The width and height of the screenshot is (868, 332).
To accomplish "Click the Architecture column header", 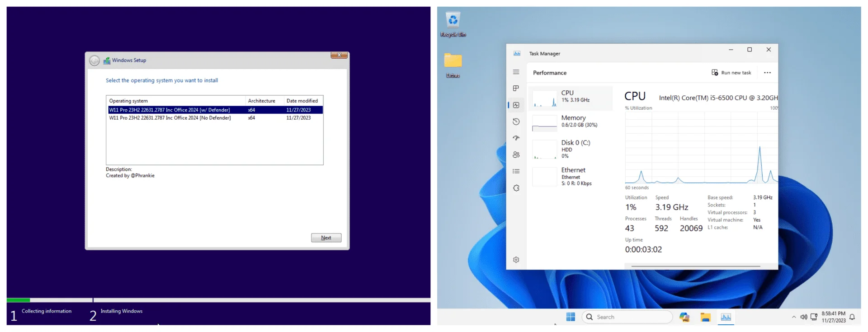I will click(x=264, y=101).
